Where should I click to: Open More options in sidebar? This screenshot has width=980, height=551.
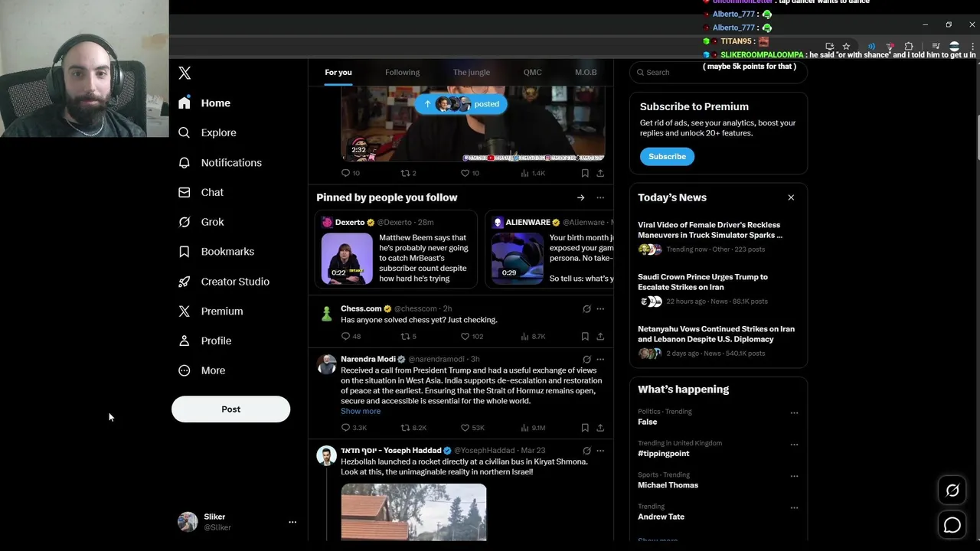point(201,370)
